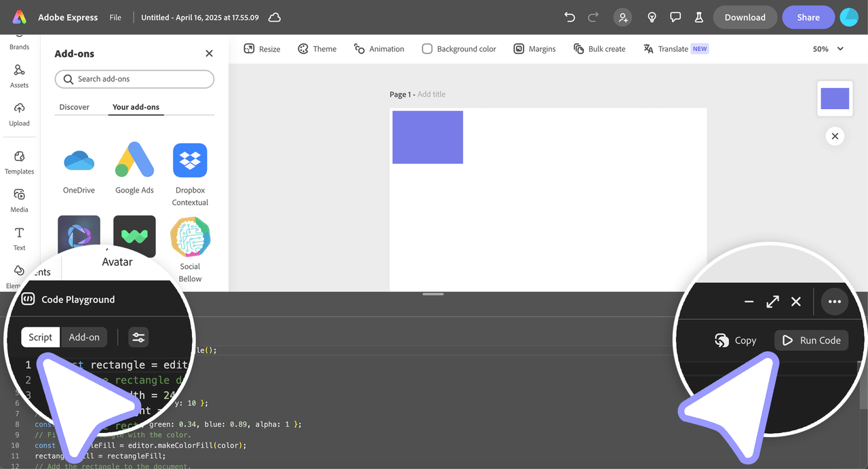The image size is (868, 469).
Task: Switch to the Add-on tab in Code Playground
Action: pyautogui.click(x=84, y=337)
